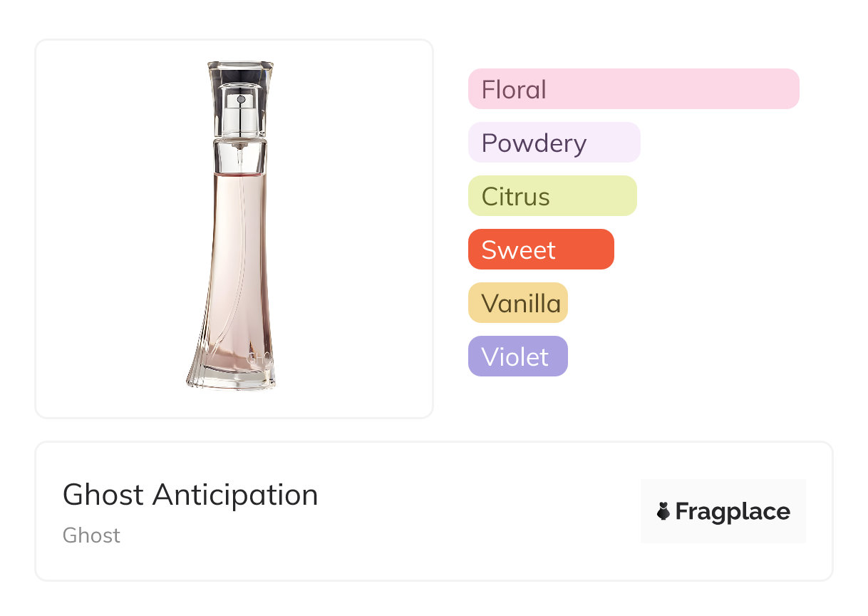Pick the red Sweet accord bar
This screenshot has width=868, height=616.
pyautogui.click(x=541, y=250)
